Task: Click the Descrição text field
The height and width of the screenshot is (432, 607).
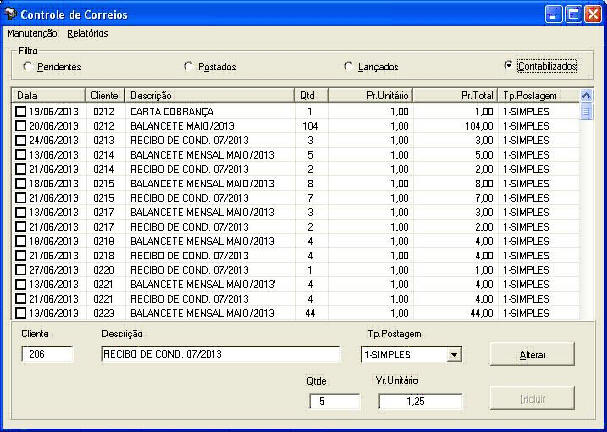Action: [221, 355]
